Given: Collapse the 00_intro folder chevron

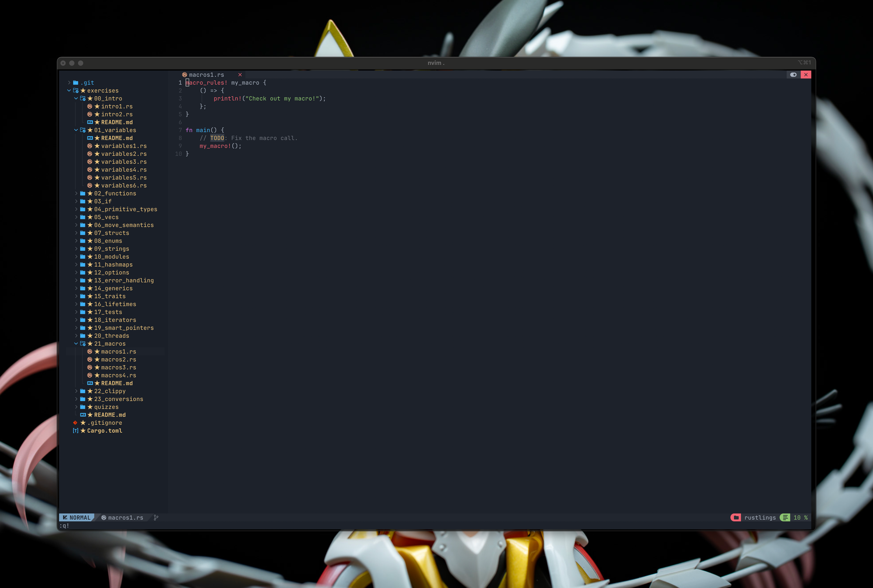Looking at the screenshot, I should 76,98.
